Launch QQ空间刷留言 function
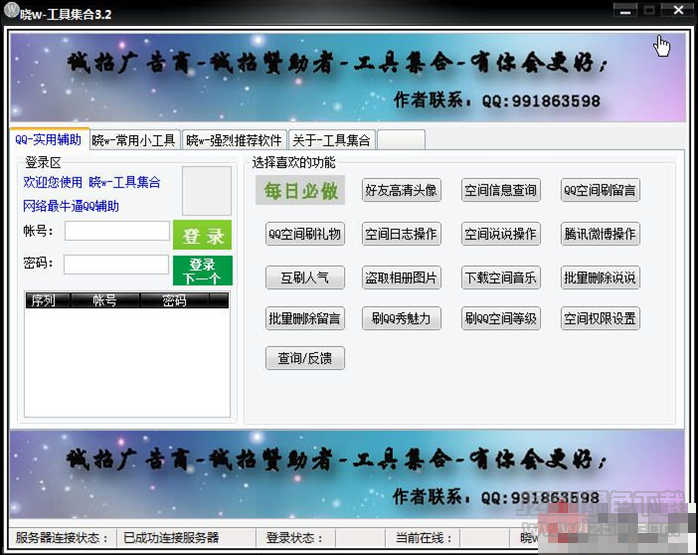This screenshot has height=555, width=698. pos(600,190)
